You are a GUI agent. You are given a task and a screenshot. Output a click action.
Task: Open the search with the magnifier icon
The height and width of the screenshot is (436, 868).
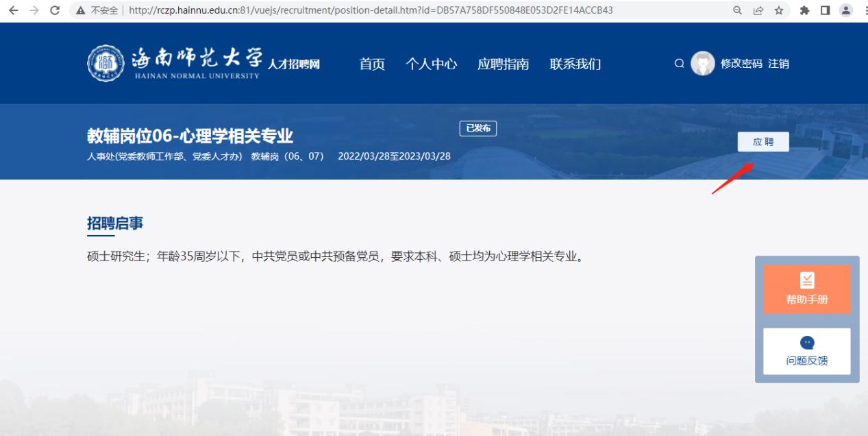[679, 63]
